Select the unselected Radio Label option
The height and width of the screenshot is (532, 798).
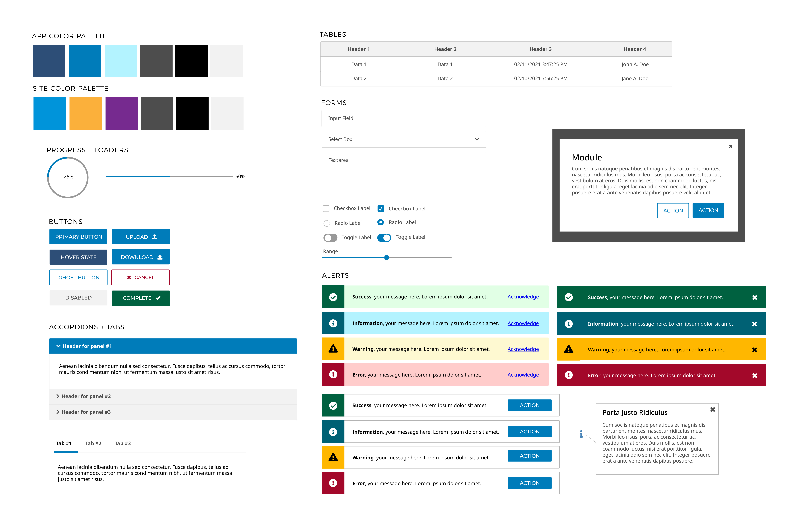click(327, 223)
